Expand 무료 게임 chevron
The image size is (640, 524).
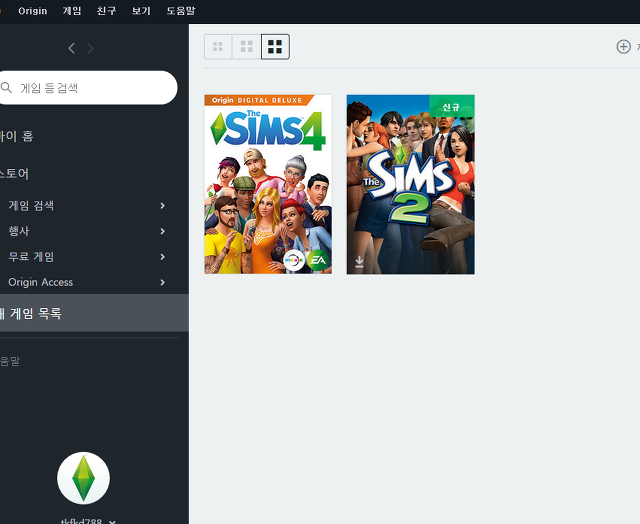coord(163,257)
